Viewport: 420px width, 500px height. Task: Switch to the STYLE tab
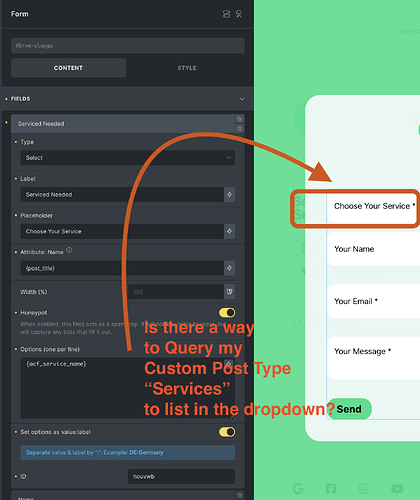point(187,68)
